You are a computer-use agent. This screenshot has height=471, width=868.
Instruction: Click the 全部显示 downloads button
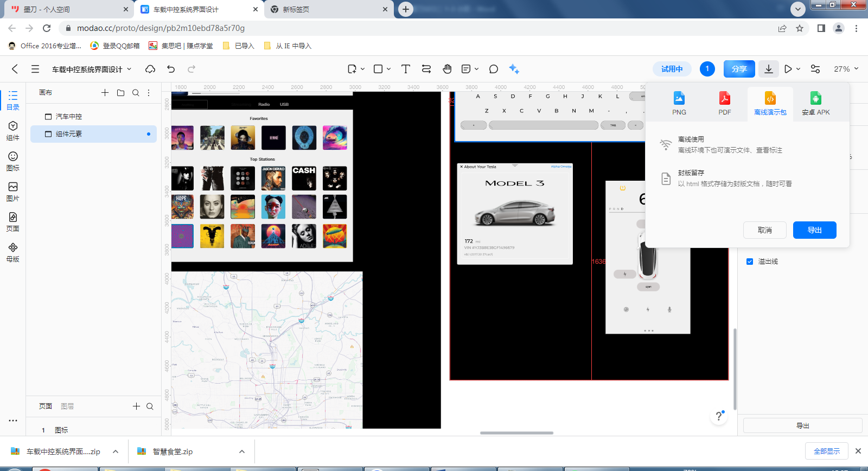click(827, 451)
